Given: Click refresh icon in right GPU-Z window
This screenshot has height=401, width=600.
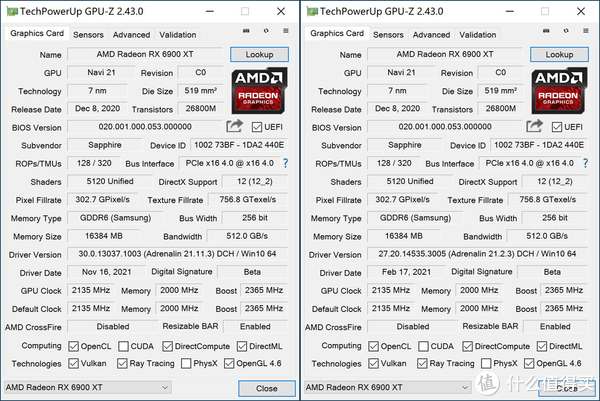Looking at the screenshot, I should [x=566, y=31].
